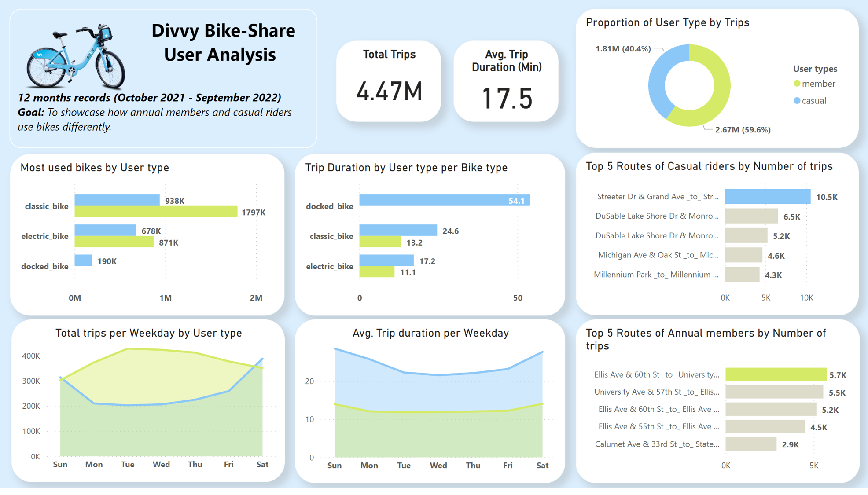The image size is (868, 495).
Task: Click the Calumet Ave & 33rd St 2.9K bar
Action: pyautogui.click(x=751, y=444)
